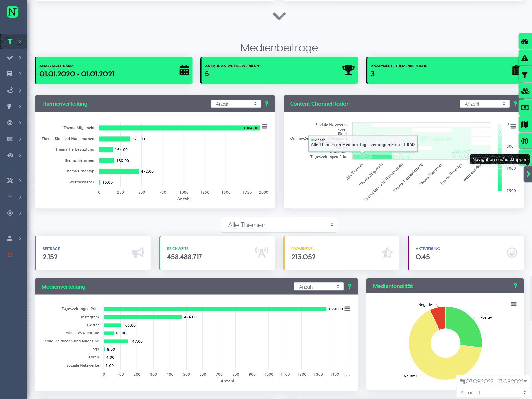
Task: Click the red power logout icon
Action: [x=10, y=255]
